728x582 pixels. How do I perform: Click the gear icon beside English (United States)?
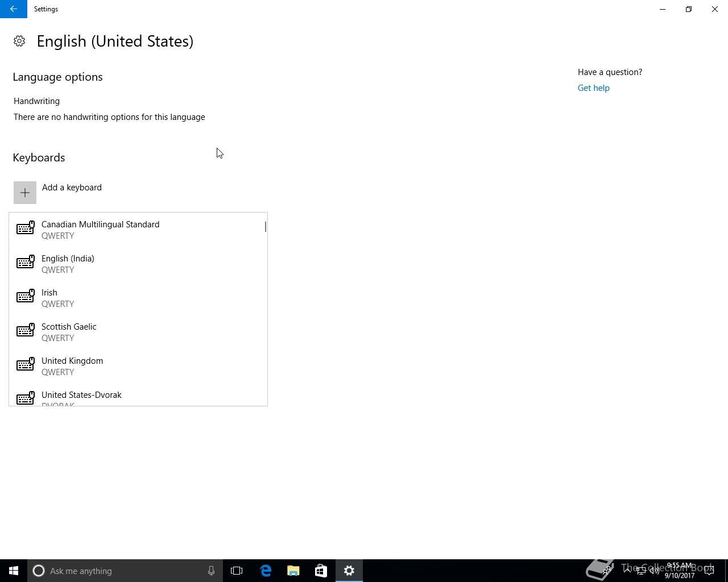click(x=19, y=41)
